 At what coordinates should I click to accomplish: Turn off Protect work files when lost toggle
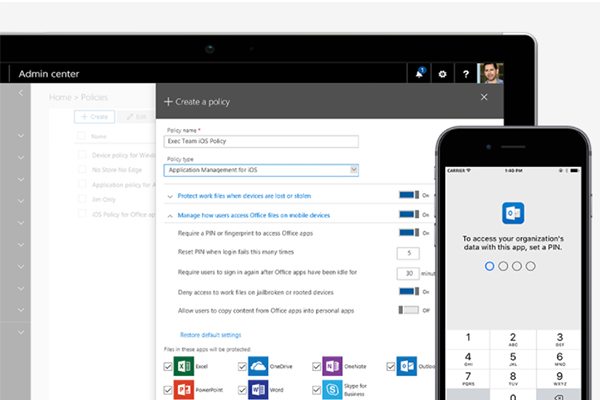(x=409, y=195)
